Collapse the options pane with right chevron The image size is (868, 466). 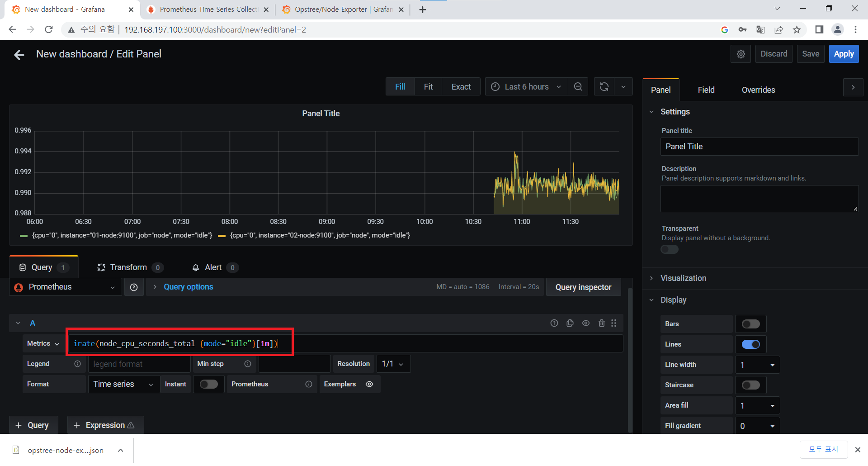853,87
